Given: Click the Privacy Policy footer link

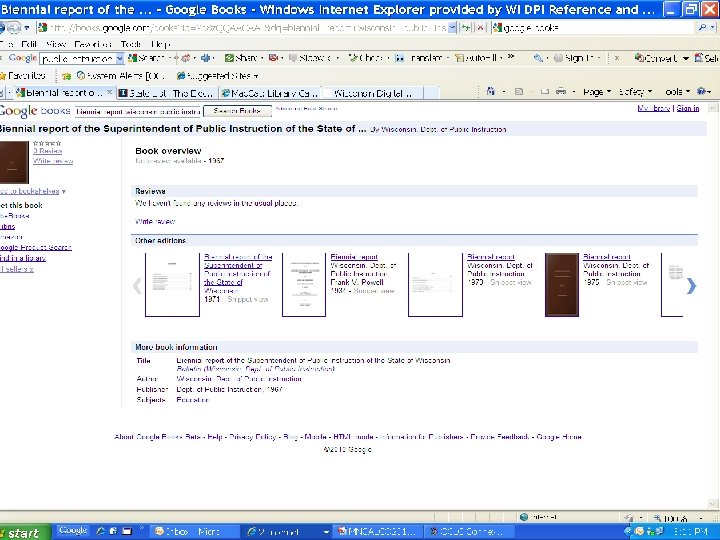Looking at the screenshot, I should 253,437.
